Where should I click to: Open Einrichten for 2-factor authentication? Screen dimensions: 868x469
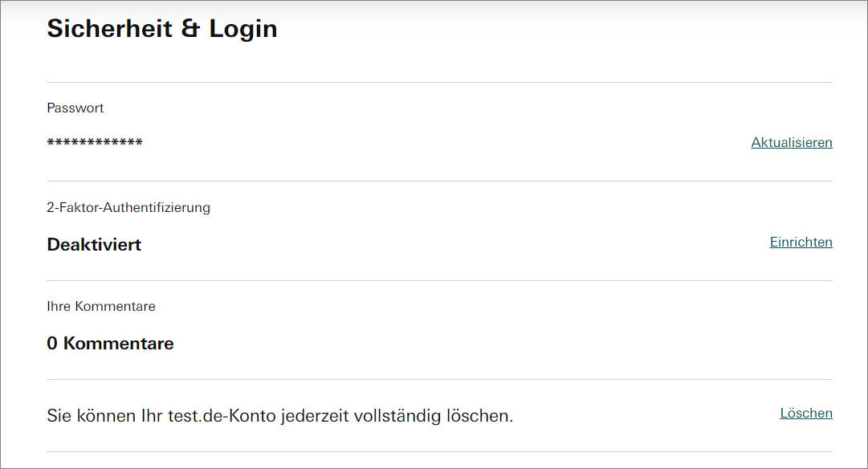point(801,242)
